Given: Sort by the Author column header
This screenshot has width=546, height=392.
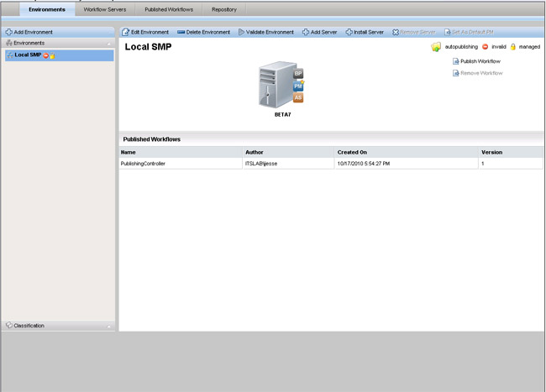Looking at the screenshot, I should [288, 152].
